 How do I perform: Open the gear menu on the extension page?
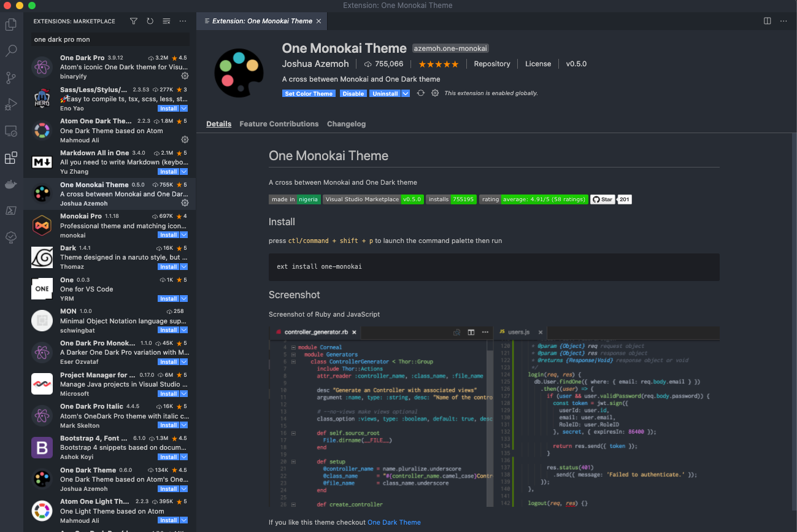point(435,93)
